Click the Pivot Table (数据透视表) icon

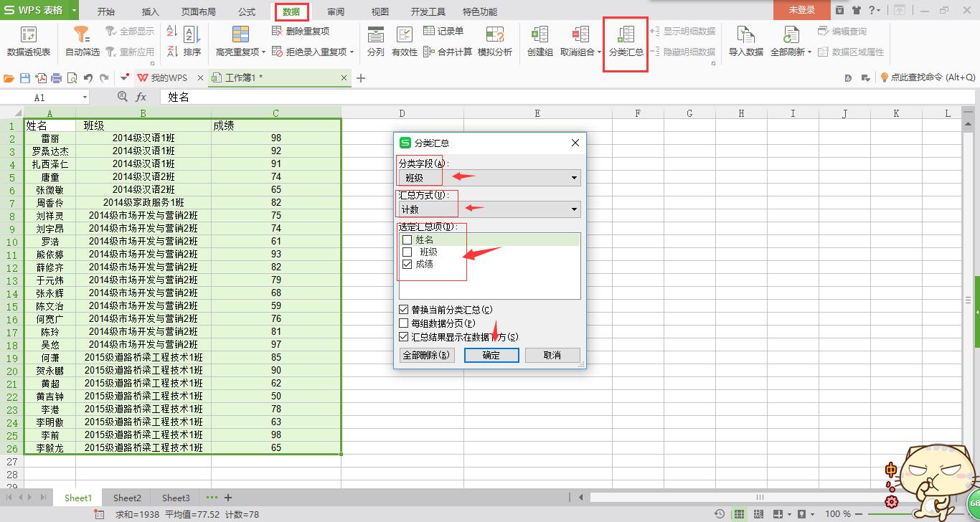click(28, 35)
